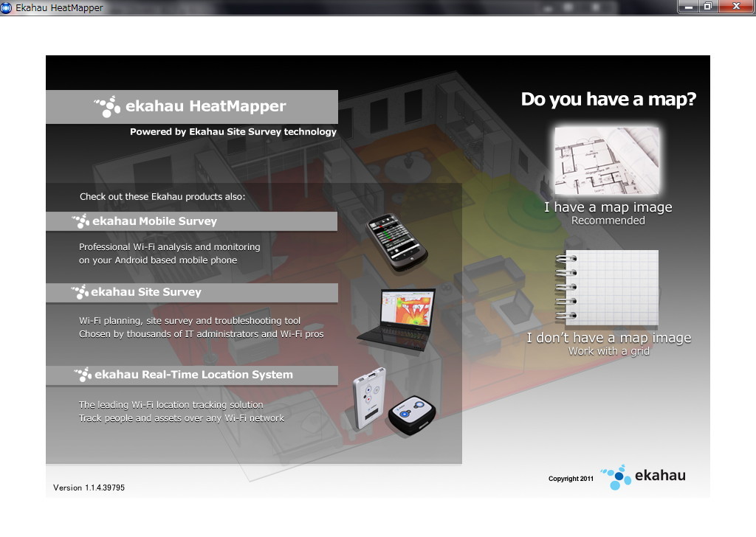
Task: Click the blue Ekahau dots logo near copyright
Action: click(x=616, y=477)
